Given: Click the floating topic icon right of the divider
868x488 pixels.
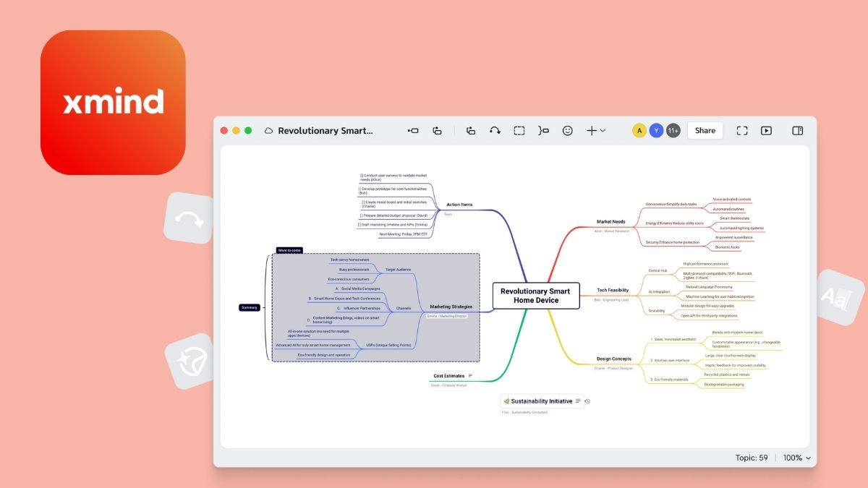Looking at the screenshot, I should coord(471,131).
